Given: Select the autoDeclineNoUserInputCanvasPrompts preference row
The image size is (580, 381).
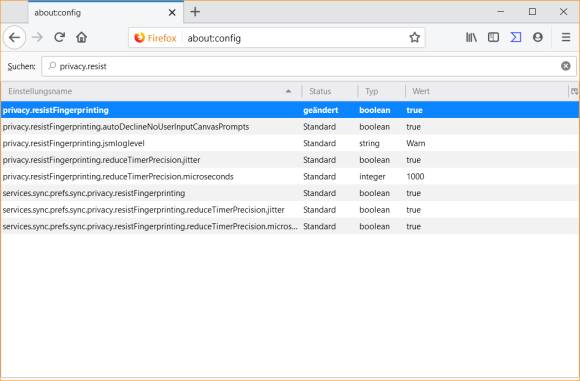Looking at the screenshot, I should click(290, 127).
